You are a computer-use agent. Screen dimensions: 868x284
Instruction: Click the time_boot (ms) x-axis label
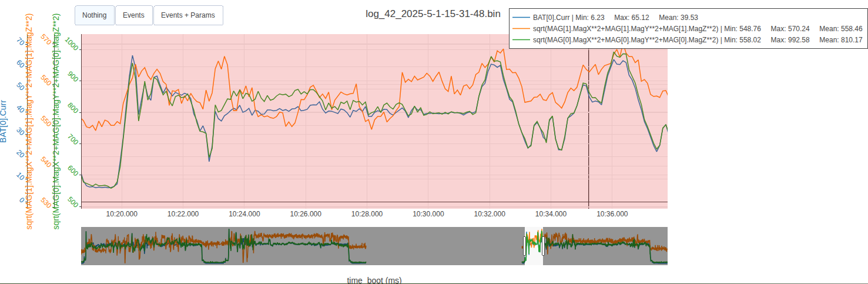click(x=374, y=280)
